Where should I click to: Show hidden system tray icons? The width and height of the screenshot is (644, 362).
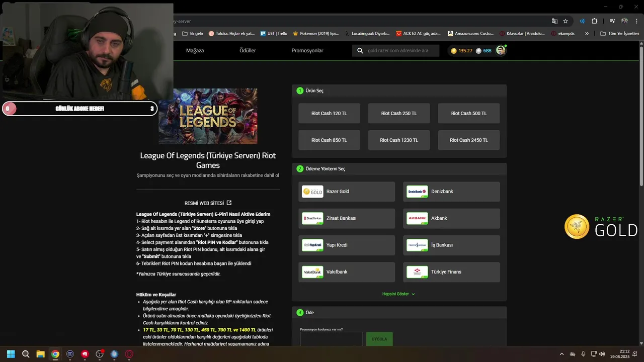tap(562, 354)
